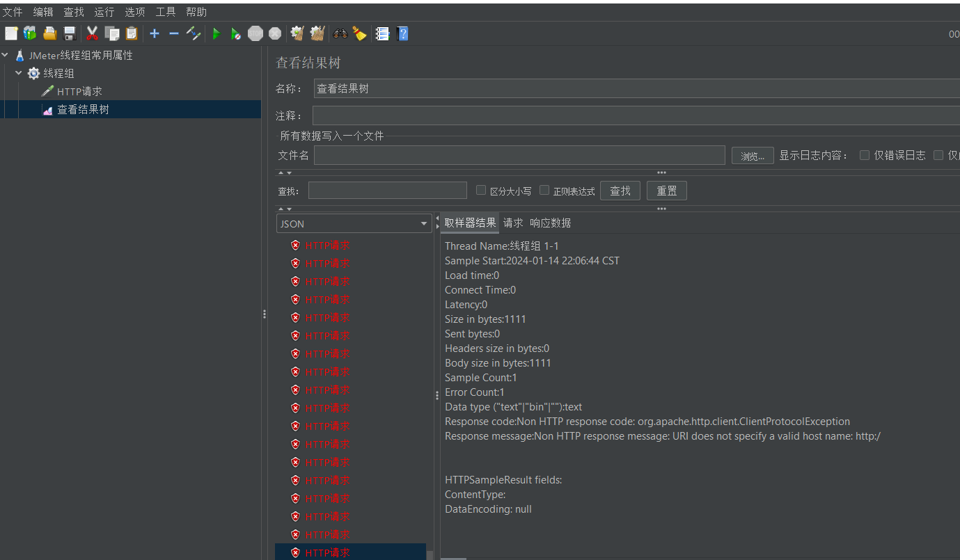Image resolution: width=960 pixels, height=560 pixels.
Task: Click the 查找 search button
Action: tap(620, 191)
